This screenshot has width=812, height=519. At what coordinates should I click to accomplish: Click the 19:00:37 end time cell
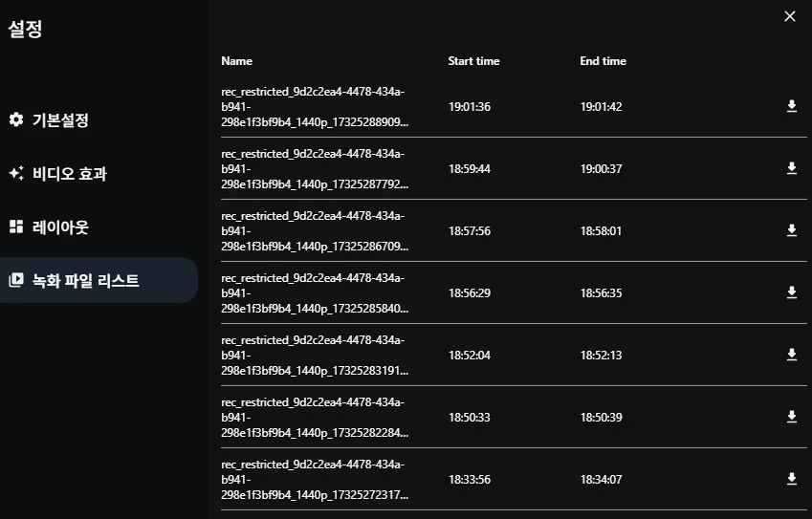601,169
